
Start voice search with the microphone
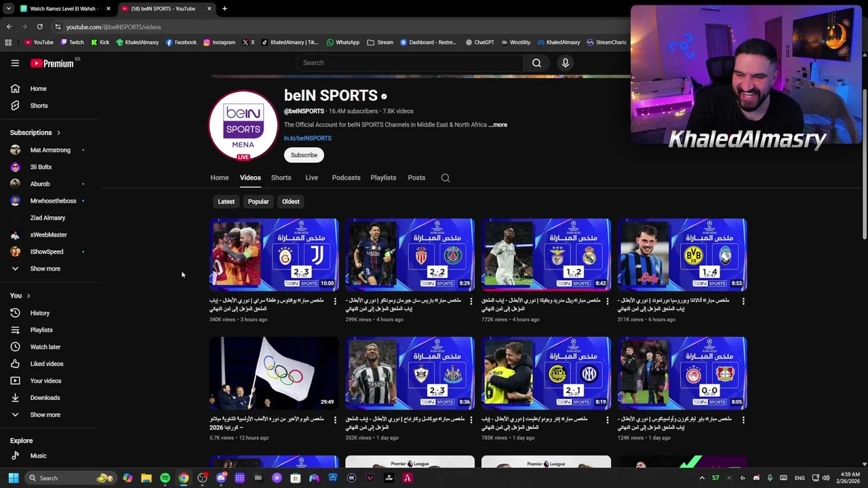565,63
